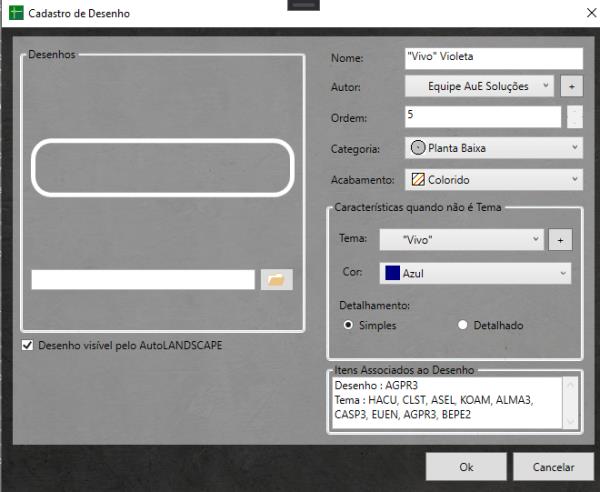Click the blue Azul color swatch
This screenshot has width=600, height=492.
[x=391, y=273]
